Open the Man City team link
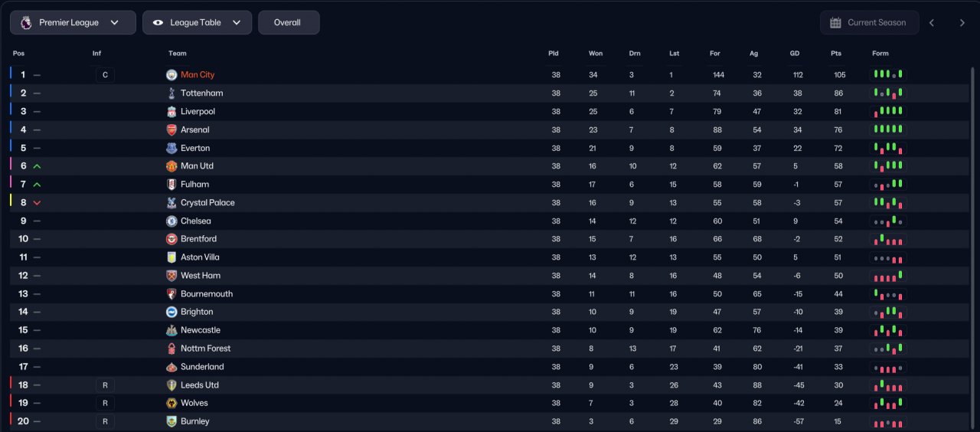980x432 pixels. point(198,75)
